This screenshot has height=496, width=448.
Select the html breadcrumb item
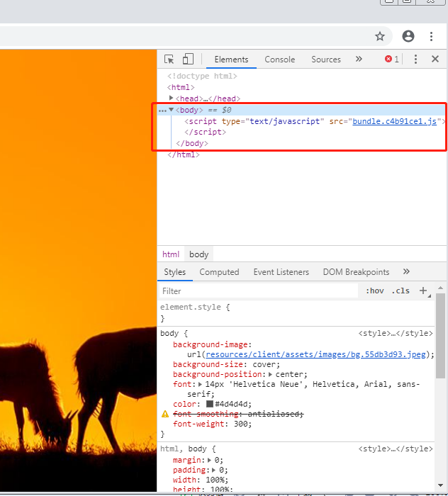click(x=171, y=254)
